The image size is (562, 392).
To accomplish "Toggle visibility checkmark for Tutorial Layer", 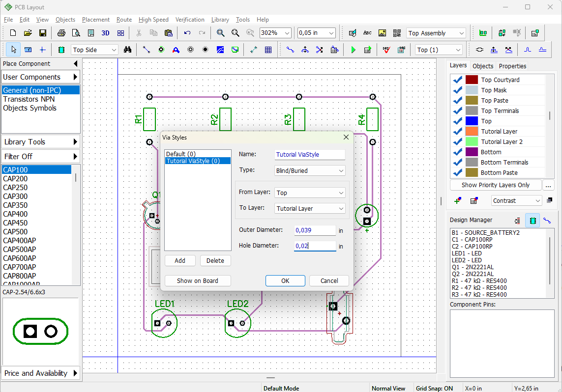I will (457, 131).
